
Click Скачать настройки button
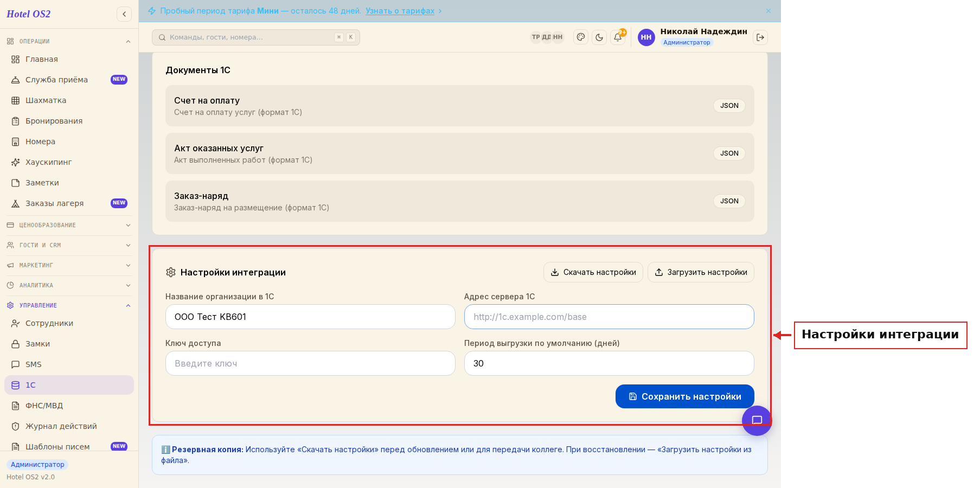[593, 272]
